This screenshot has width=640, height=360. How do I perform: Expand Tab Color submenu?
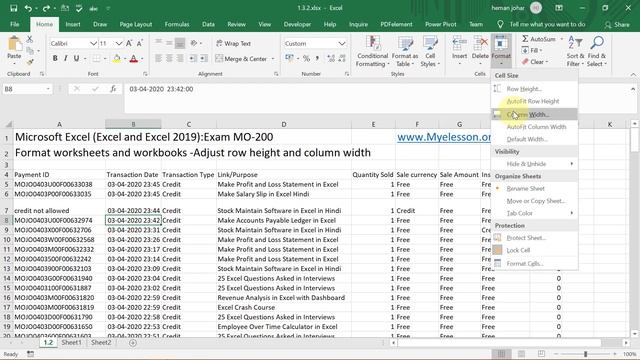pos(534,213)
